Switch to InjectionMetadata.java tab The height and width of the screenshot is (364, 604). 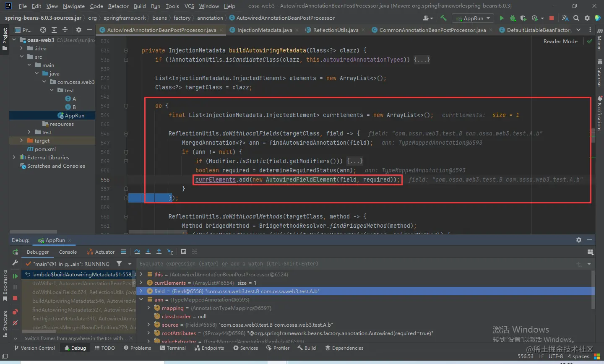click(265, 30)
